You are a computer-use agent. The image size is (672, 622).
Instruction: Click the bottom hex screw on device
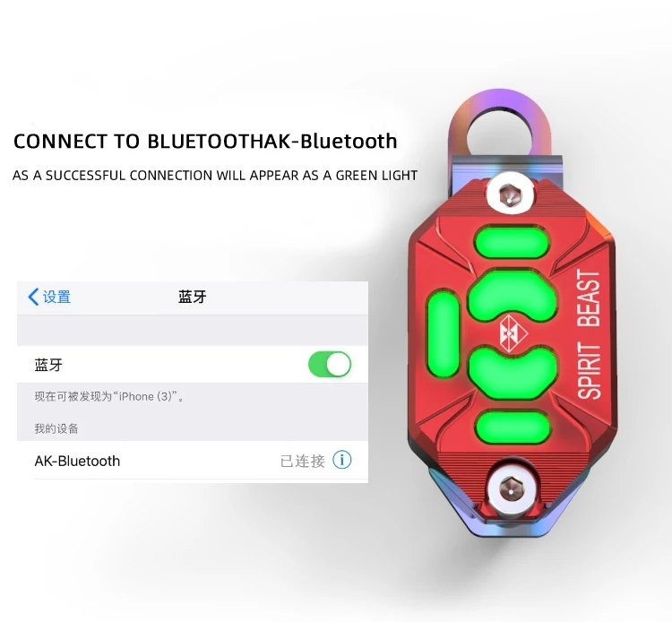(511, 488)
